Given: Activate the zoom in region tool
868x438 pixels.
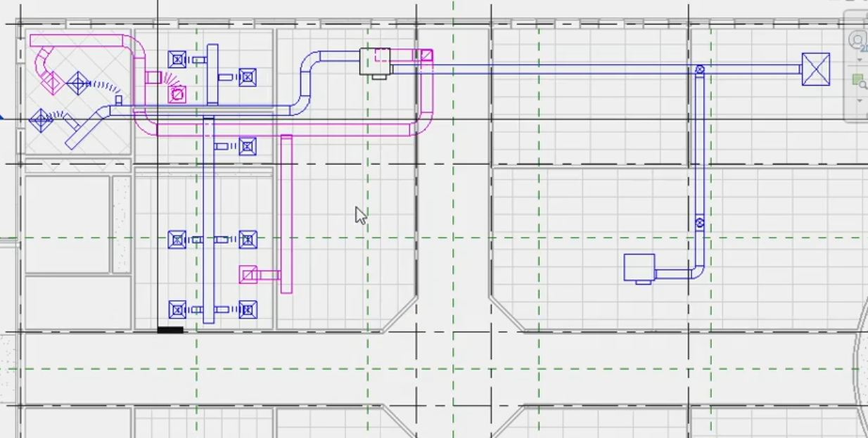Looking at the screenshot, I should coord(860,82).
